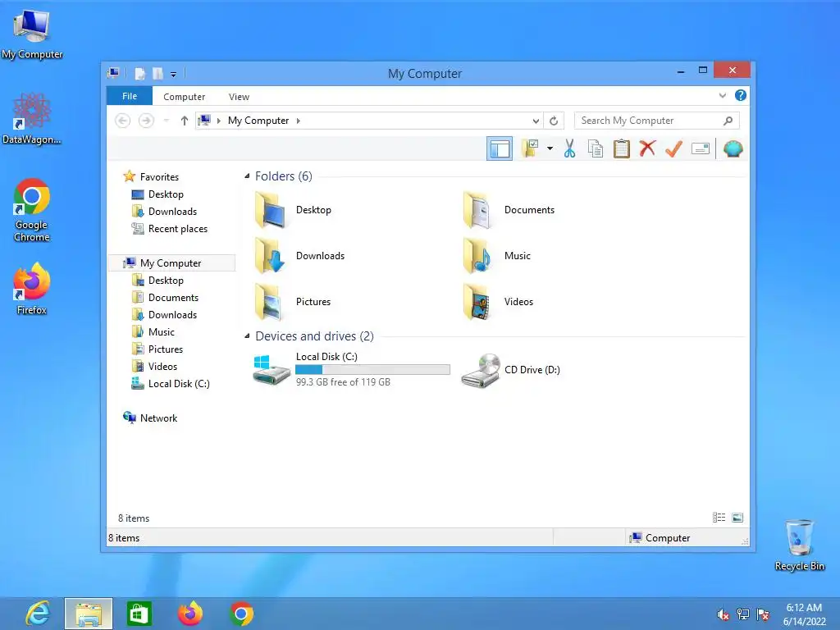The height and width of the screenshot is (630, 840).
Task: Expand the arrow after My Computer breadcrumb
Action: coord(299,121)
